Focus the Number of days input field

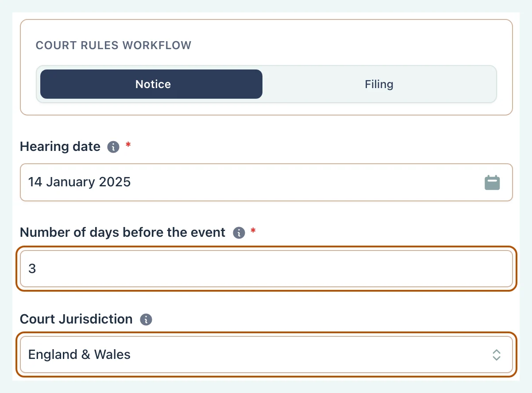(x=266, y=269)
